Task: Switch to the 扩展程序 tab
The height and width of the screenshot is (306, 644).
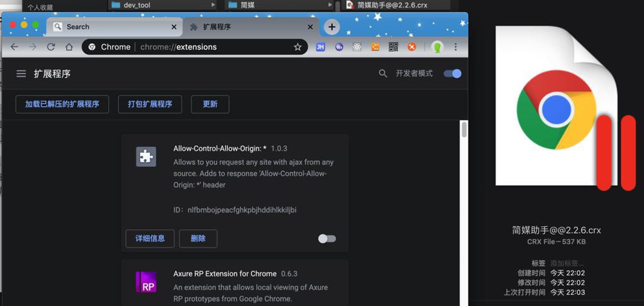Action: [251, 26]
